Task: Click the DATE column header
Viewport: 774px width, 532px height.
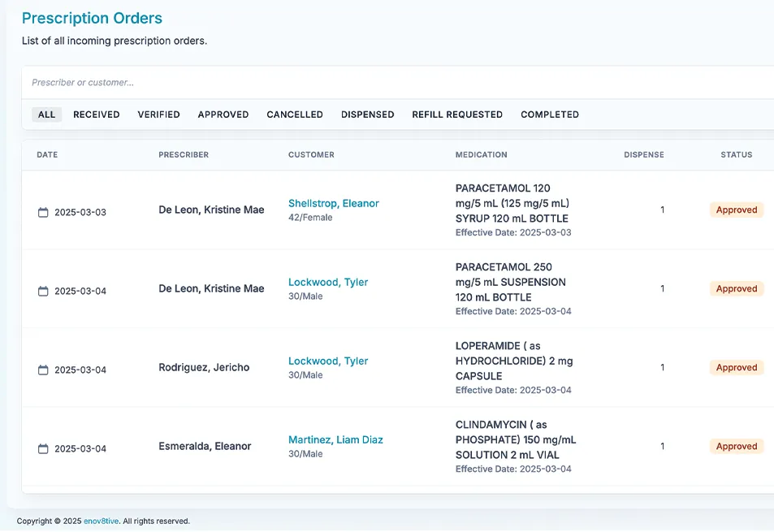Action: [47, 155]
